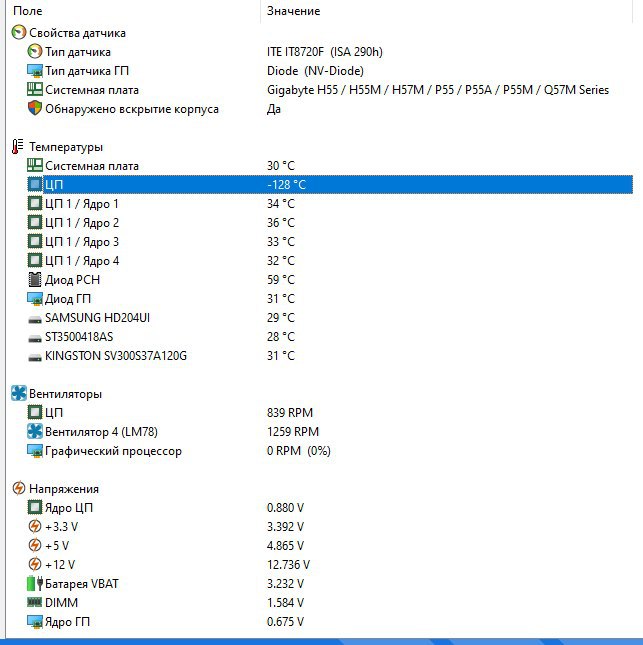Select the -128 °C value in highlighted row
Image resolution: width=643 pixels, height=645 pixels.
click(x=286, y=185)
